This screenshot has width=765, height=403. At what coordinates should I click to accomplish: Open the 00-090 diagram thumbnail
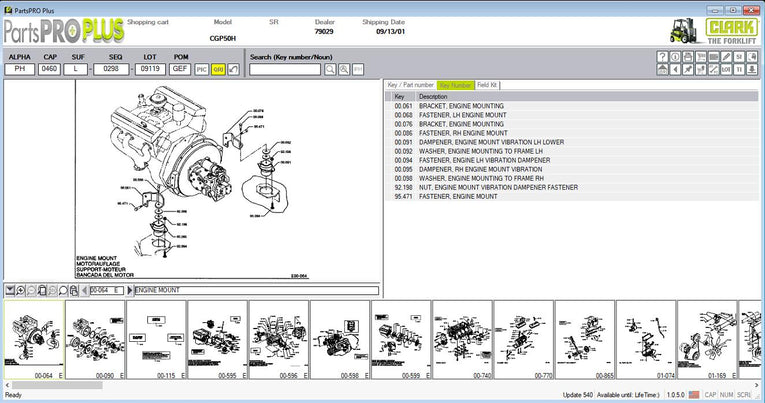coord(95,338)
